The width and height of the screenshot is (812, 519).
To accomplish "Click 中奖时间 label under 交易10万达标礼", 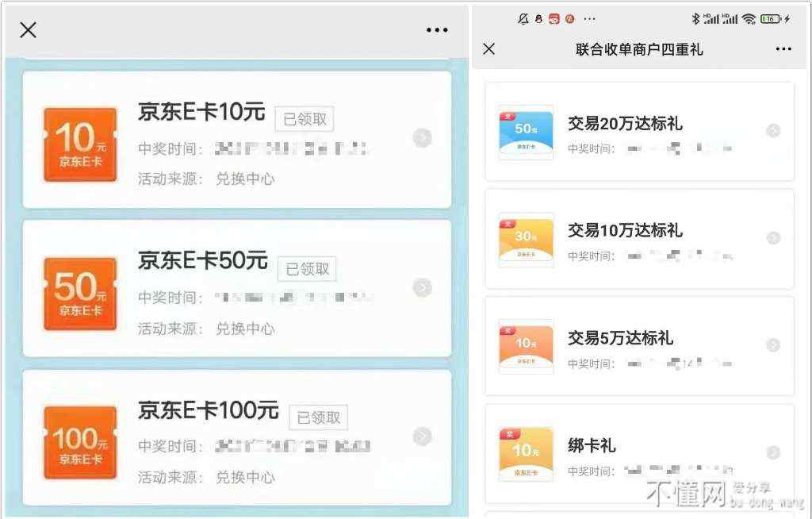I will 591,256.
